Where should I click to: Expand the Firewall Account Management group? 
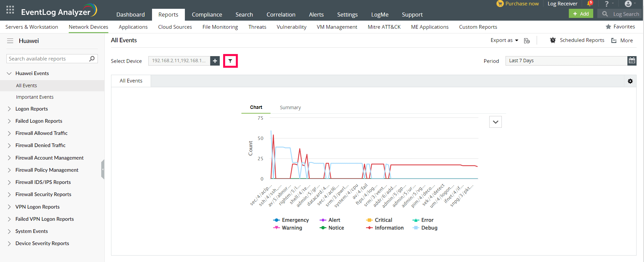[x=9, y=158]
